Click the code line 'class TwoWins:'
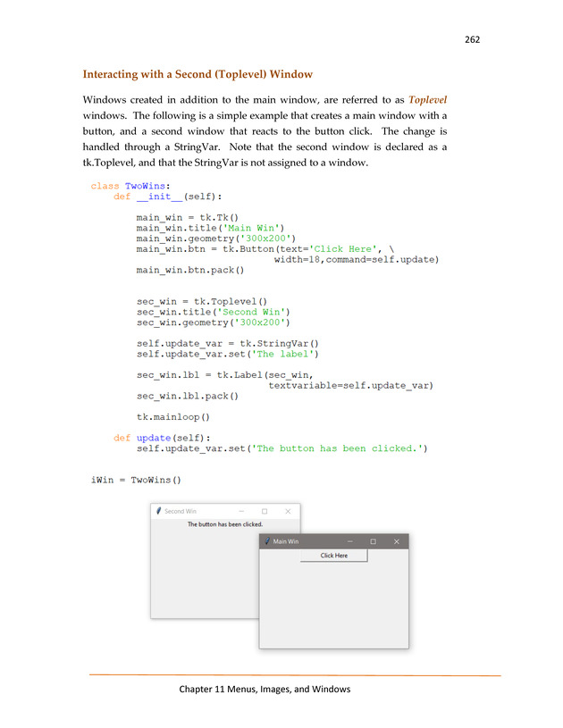Viewport: 563px width, 728px height. coord(130,186)
